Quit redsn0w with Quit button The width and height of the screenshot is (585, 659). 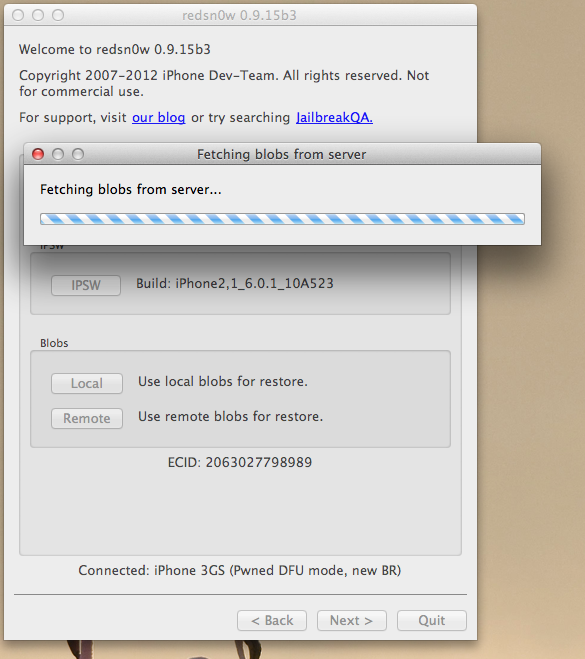click(x=432, y=621)
